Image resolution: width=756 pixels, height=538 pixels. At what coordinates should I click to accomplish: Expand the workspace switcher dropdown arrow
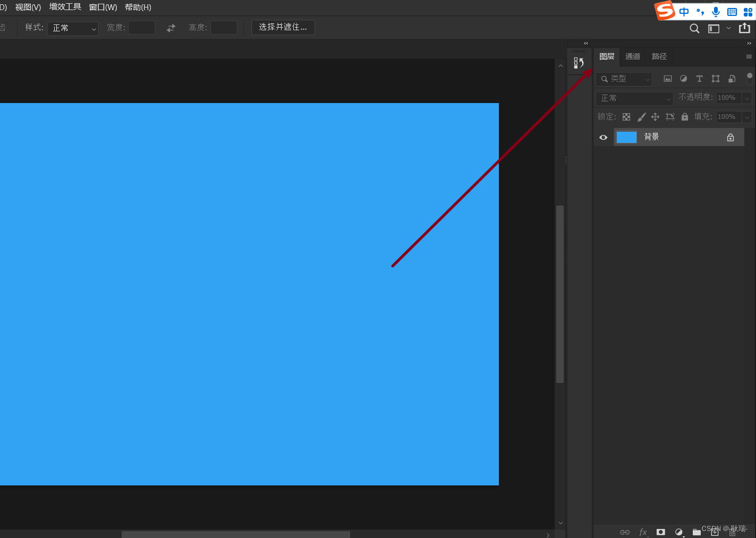[728, 29]
